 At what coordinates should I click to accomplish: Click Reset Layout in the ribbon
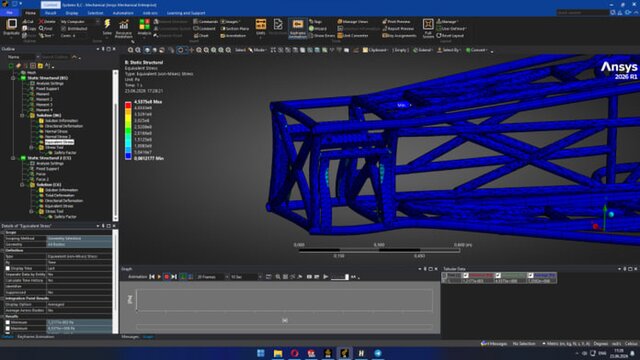tap(450, 36)
